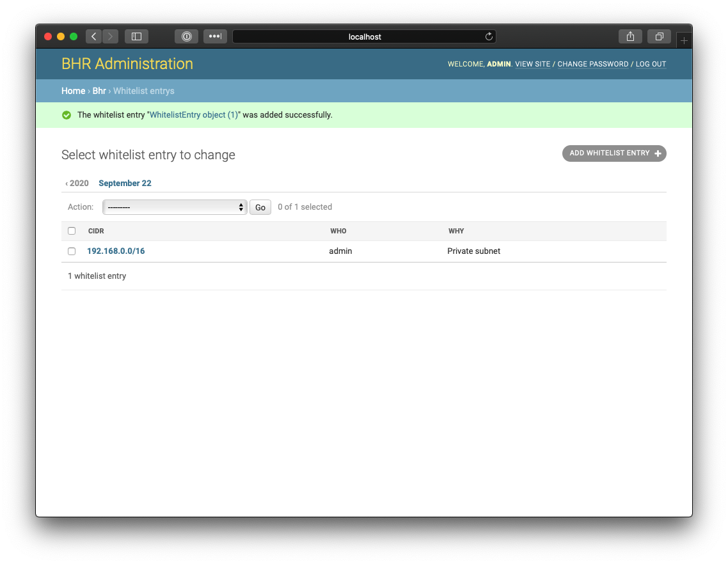Click the green success checkmark icon
The width and height of the screenshot is (728, 564).
[67, 115]
